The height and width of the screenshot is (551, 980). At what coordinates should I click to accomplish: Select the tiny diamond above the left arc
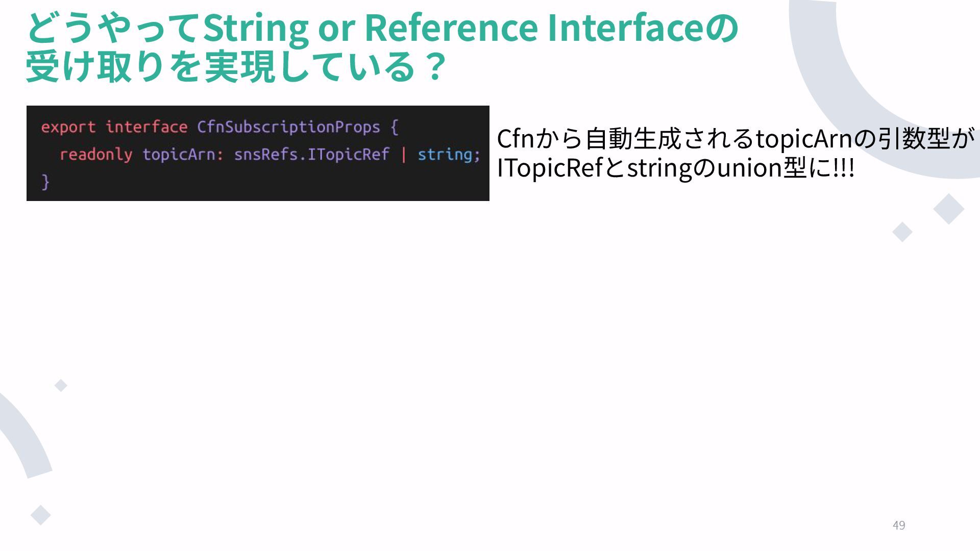[61, 386]
